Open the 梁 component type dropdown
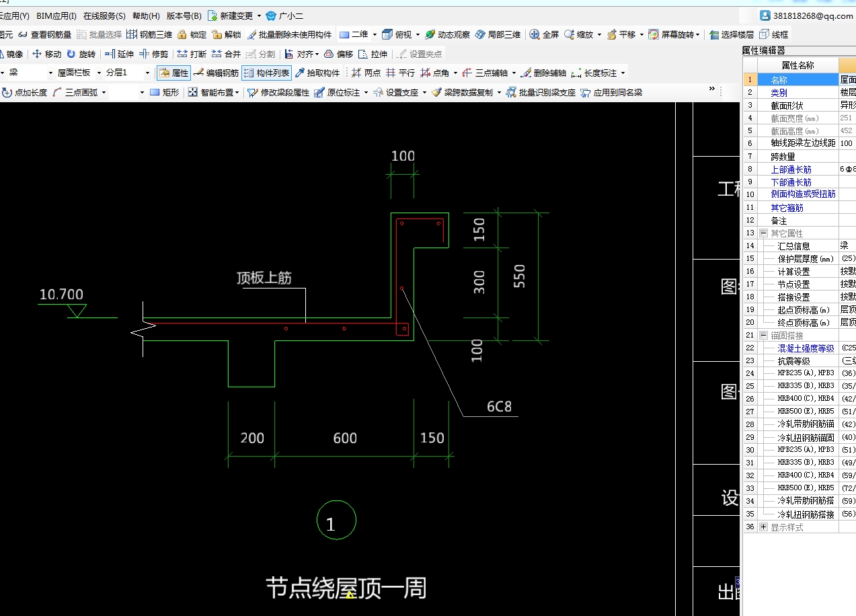This screenshot has width=856, height=616. (50, 73)
